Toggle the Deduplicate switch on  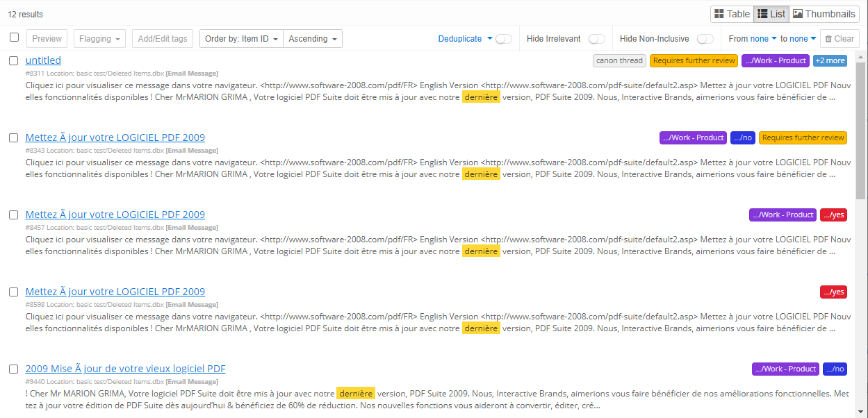[x=502, y=39]
